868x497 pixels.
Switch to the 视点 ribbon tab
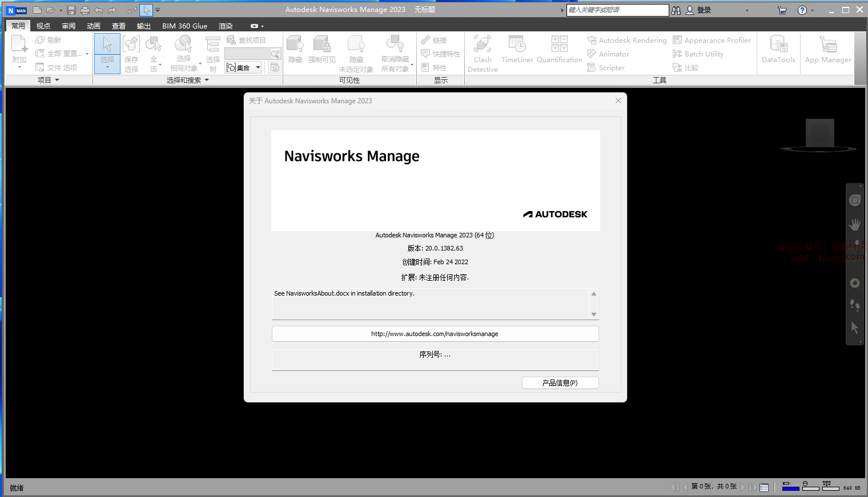tap(43, 26)
